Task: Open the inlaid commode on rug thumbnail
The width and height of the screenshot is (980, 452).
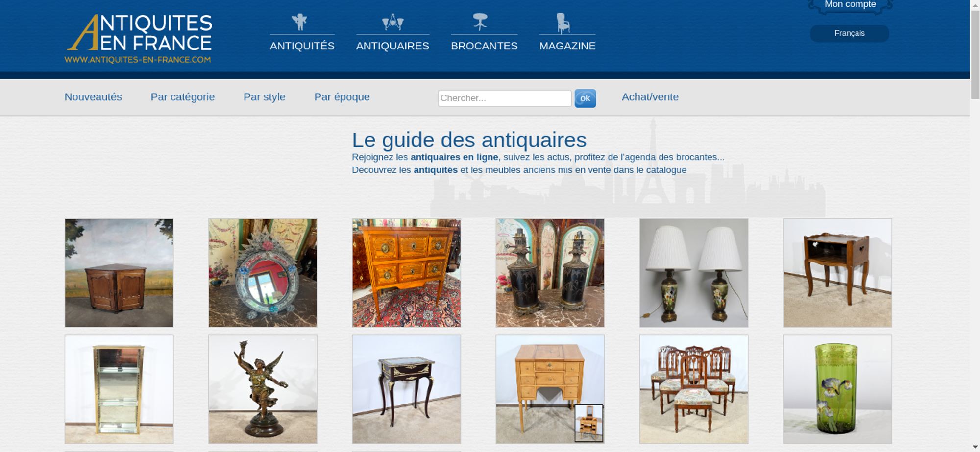Action: 406,273
